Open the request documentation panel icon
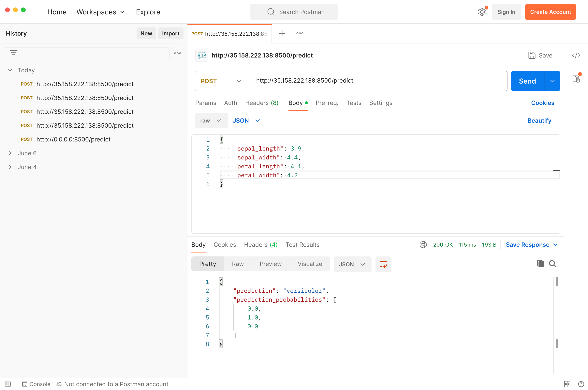Viewport: 588px width, 390px height. [576, 79]
